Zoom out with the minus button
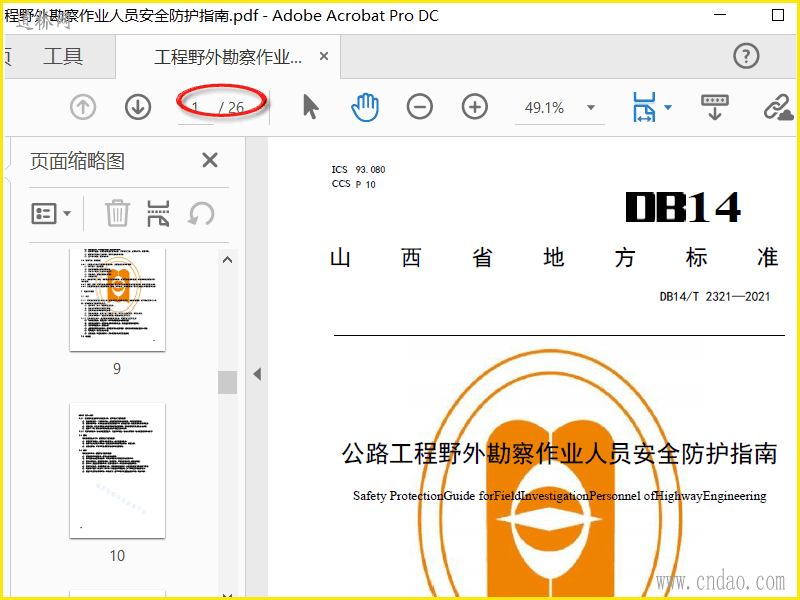Viewport: 800px width, 600px height. click(420, 107)
